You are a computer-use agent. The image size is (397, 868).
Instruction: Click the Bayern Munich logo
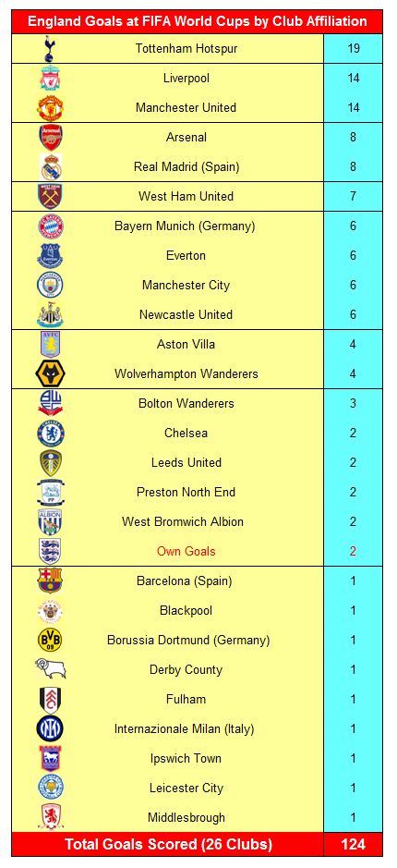tap(50, 226)
